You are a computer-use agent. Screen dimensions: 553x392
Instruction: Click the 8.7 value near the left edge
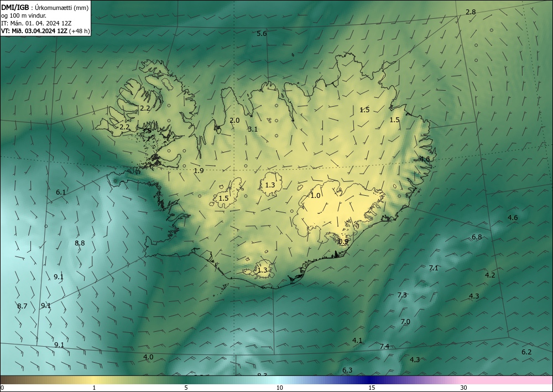point(22,306)
